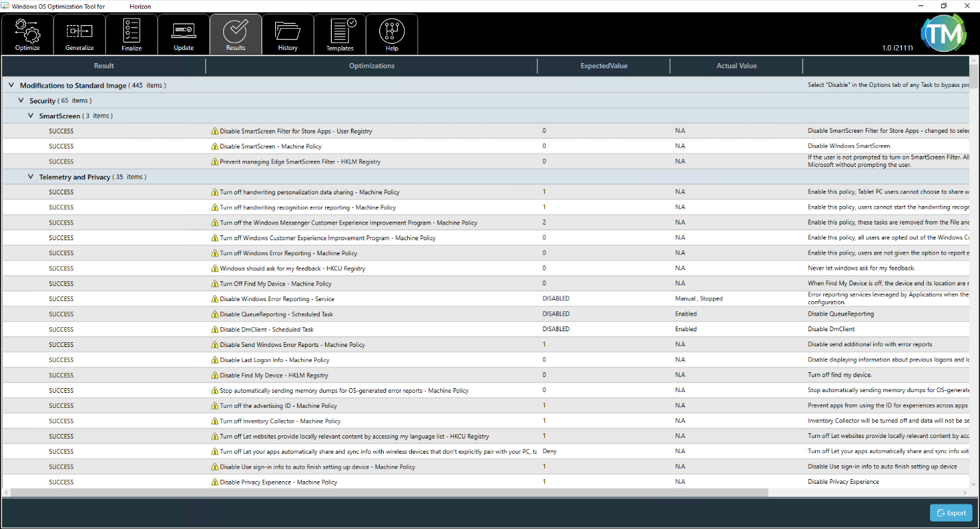
Task: Click SUCCESS in the Disable Send Windows Error Reports row
Action: [61, 345]
